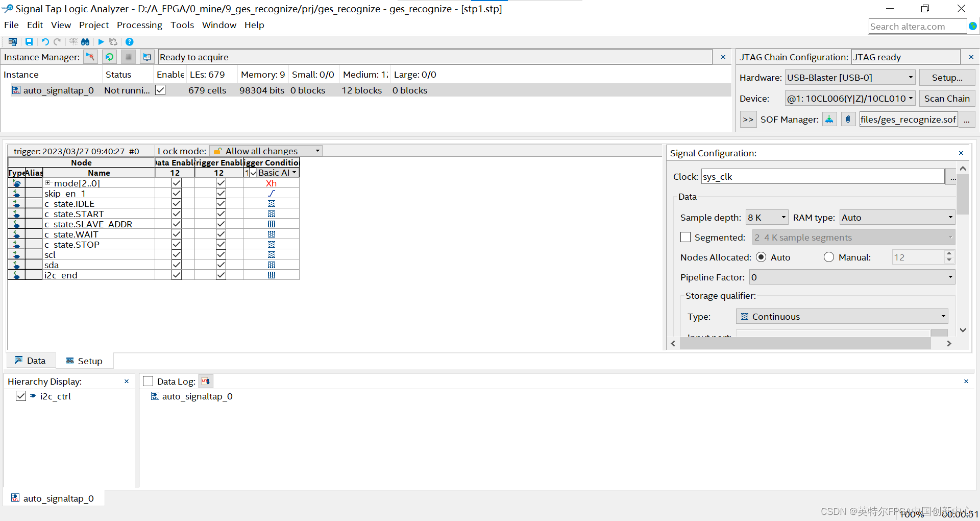Open RAM type Auto dropdown
The height and width of the screenshot is (521, 980).
tap(897, 217)
